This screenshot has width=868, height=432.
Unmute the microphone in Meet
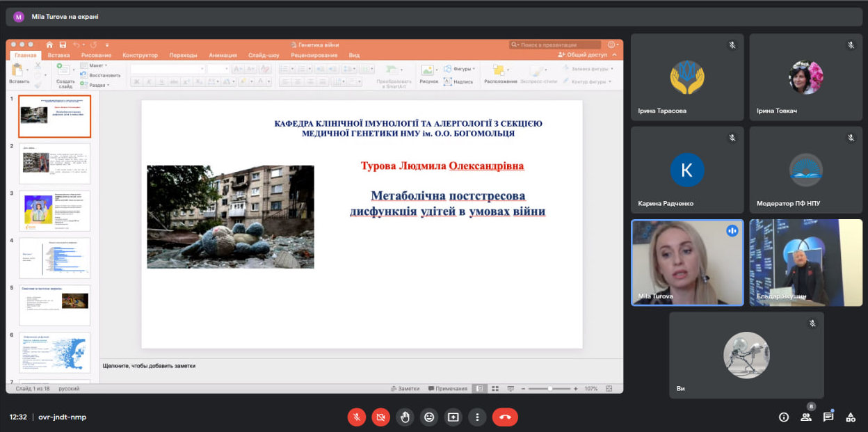(x=356, y=417)
